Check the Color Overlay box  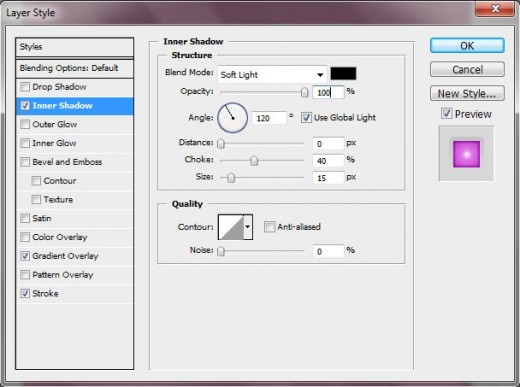tap(25, 237)
